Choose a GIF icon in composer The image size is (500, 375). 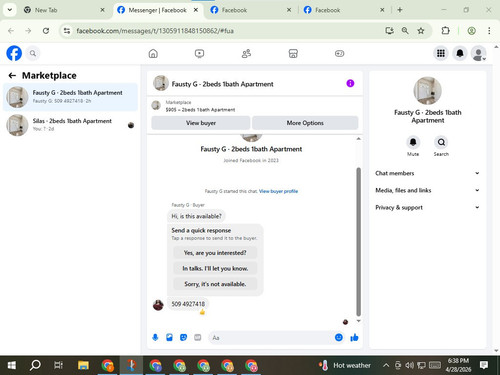198,338
